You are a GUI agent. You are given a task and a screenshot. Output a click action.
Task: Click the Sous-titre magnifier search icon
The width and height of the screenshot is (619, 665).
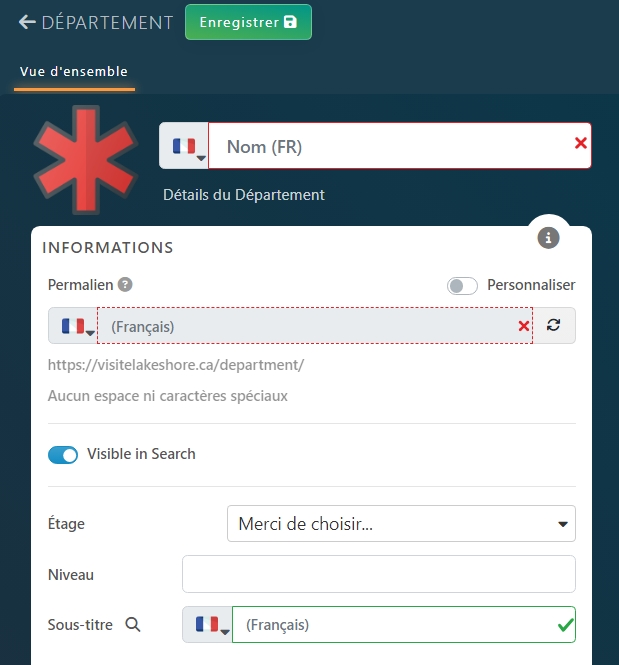click(133, 624)
